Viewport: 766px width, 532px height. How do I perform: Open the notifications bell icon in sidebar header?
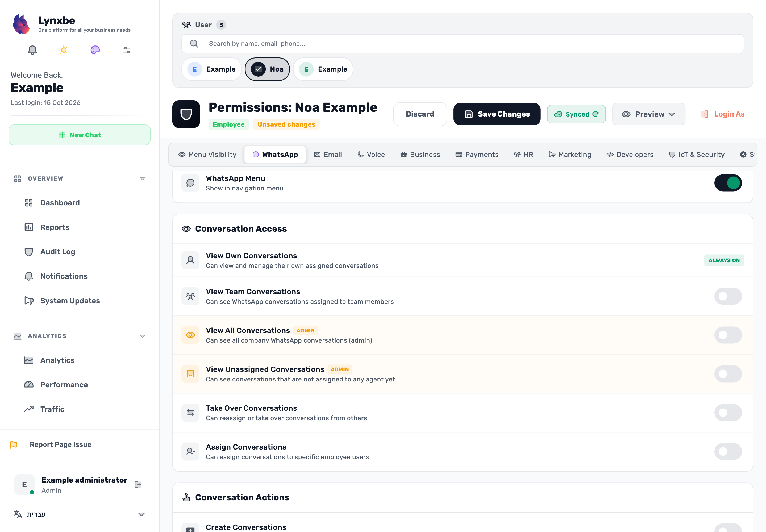32,50
